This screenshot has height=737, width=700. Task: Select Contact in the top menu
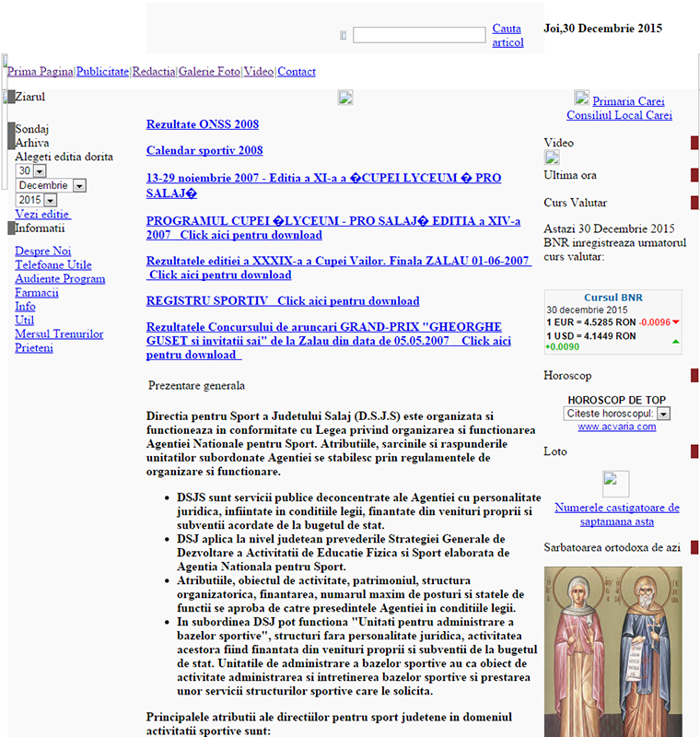(x=297, y=72)
